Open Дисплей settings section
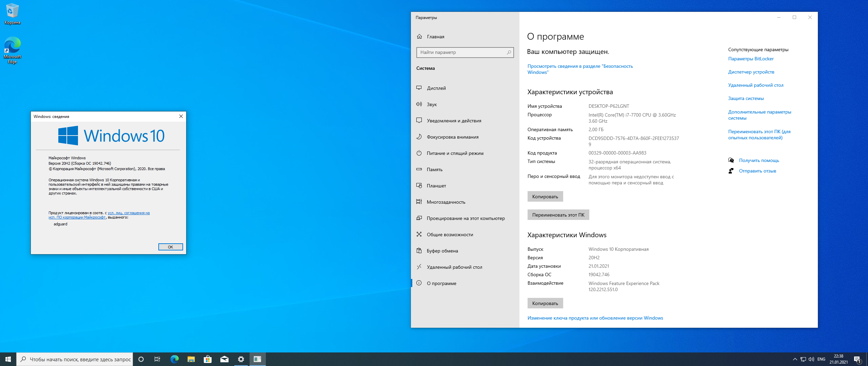The image size is (868, 366). 438,87
